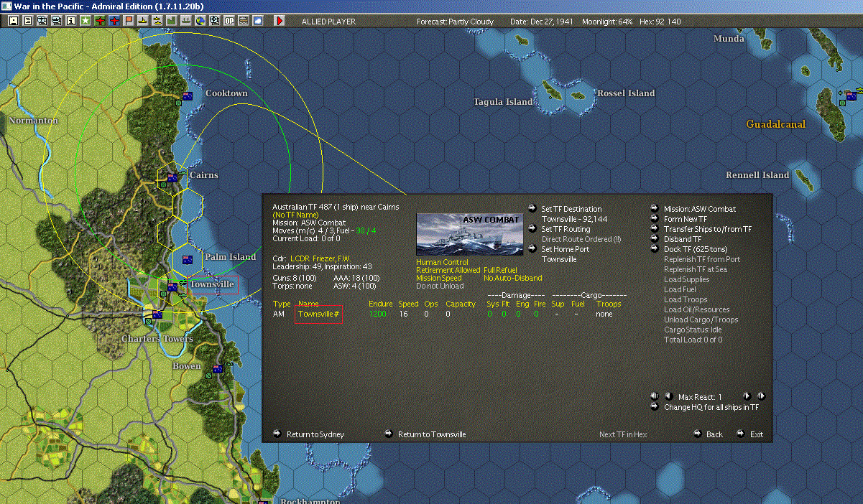The height and width of the screenshot is (504, 863).
Task: Click the arrow beside Disband TF
Action: pos(655,239)
